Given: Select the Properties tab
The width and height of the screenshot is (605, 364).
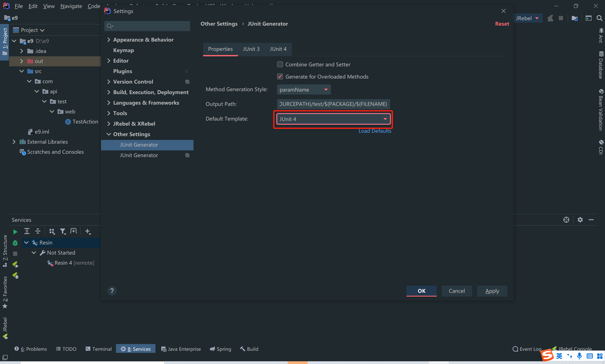Looking at the screenshot, I should [x=220, y=49].
